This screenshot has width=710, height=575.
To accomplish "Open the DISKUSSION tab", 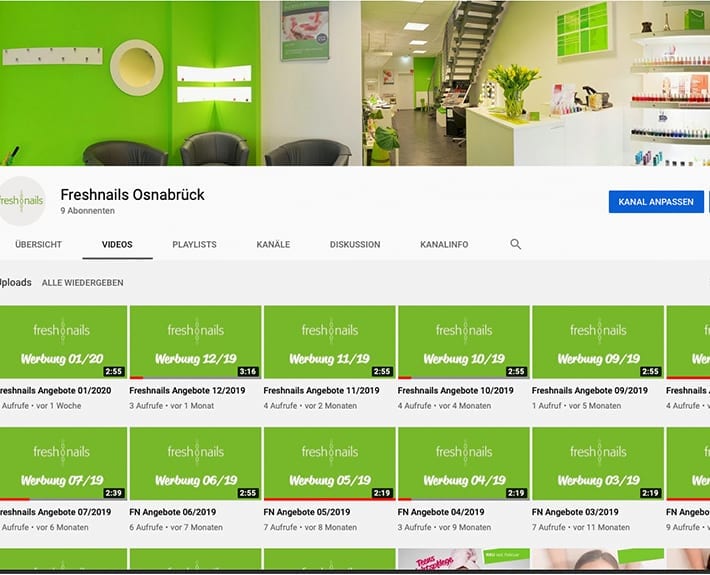I will coord(355,244).
